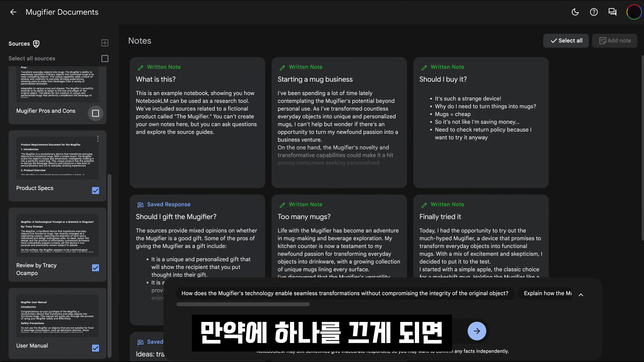Open the 'Finally tried it' note title

[440, 217]
